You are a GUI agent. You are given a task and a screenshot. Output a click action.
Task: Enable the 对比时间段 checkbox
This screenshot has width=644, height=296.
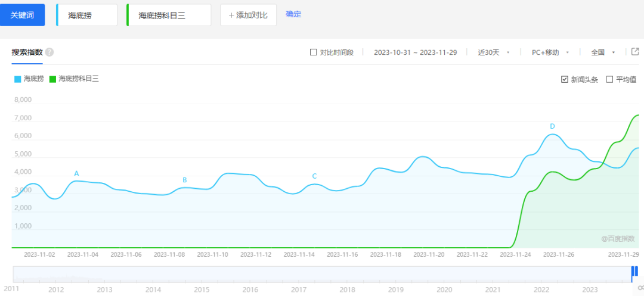pyautogui.click(x=314, y=52)
